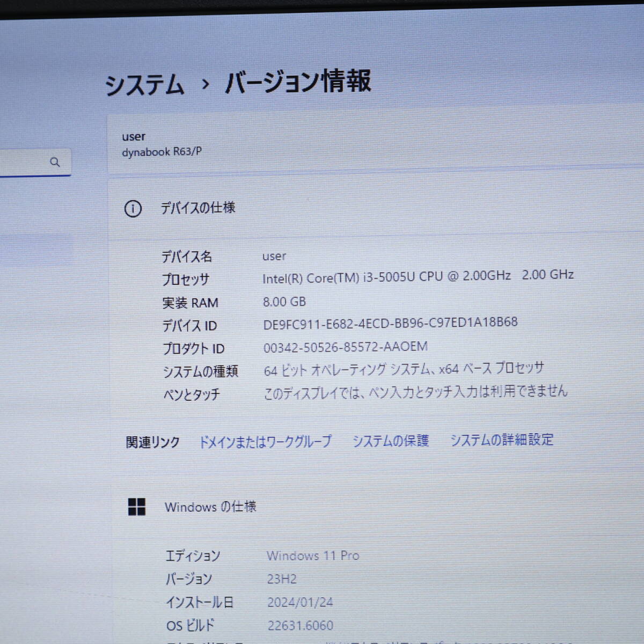Select the 8.00 GB RAM value
Image resolution: width=644 pixels, height=644 pixels.
tap(284, 302)
